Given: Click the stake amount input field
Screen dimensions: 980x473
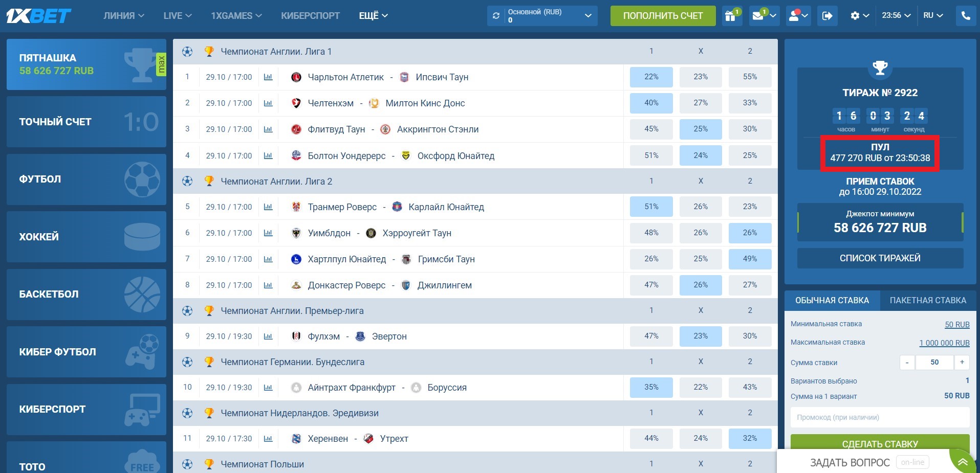Looking at the screenshot, I should [934, 363].
